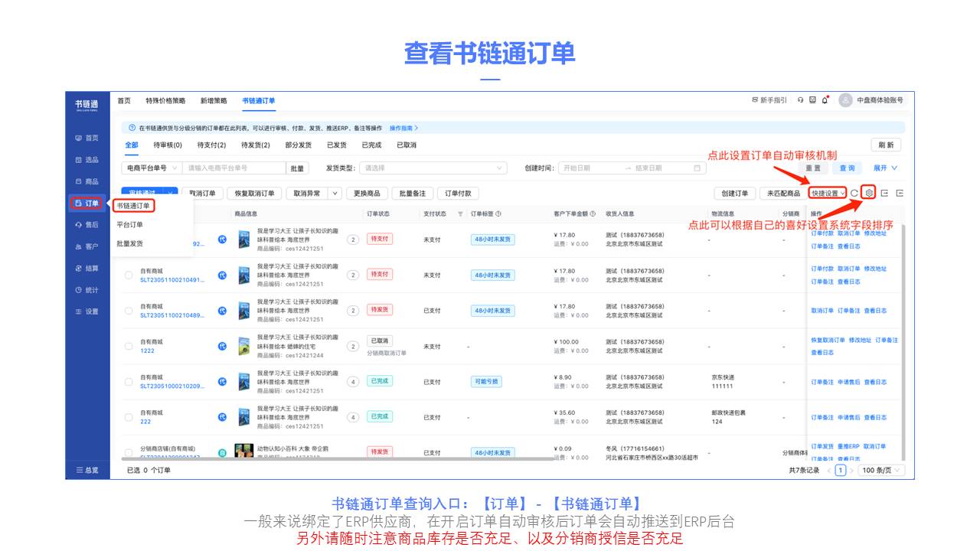The height and width of the screenshot is (551, 980).
Task: Click help icon beside 客户下单金额 header
Action: point(593,214)
